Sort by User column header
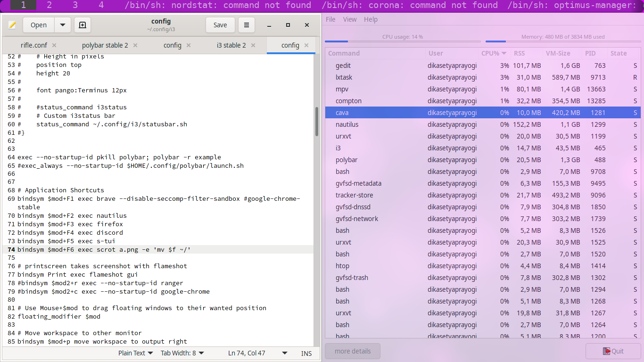Image resolution: width=644 pixels, height=362 pixels. pos(452,53)
